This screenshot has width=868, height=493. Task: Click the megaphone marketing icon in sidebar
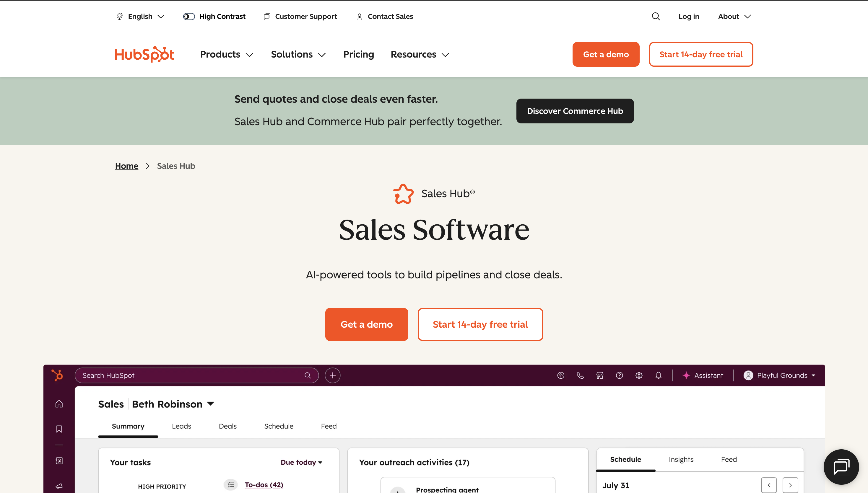(59, 486)
